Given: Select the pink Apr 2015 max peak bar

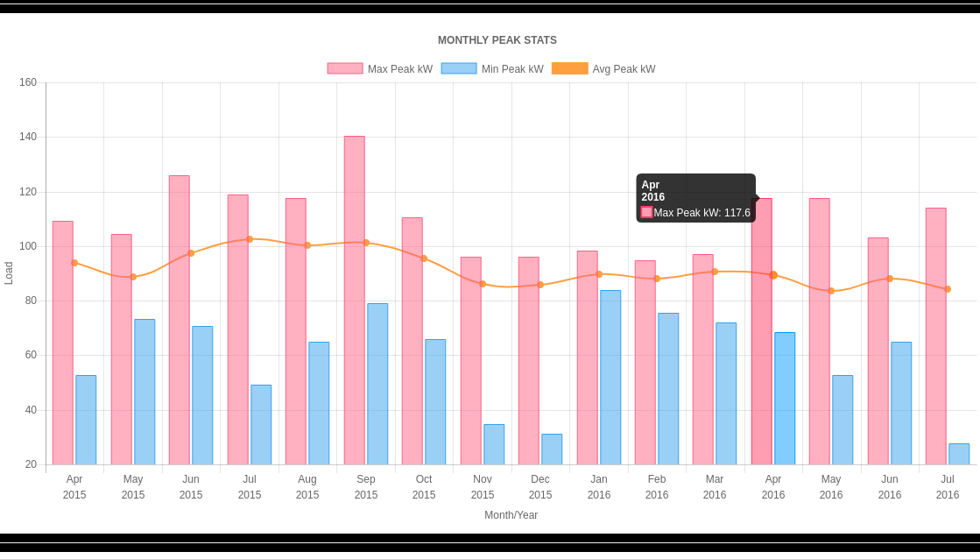Looking at the screenshot, I should click(63, 343).
